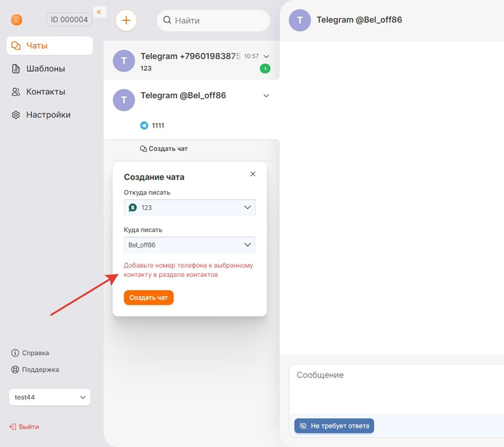Click the Куда писать label
The image size is (504, 447).
tap(143, 230)
